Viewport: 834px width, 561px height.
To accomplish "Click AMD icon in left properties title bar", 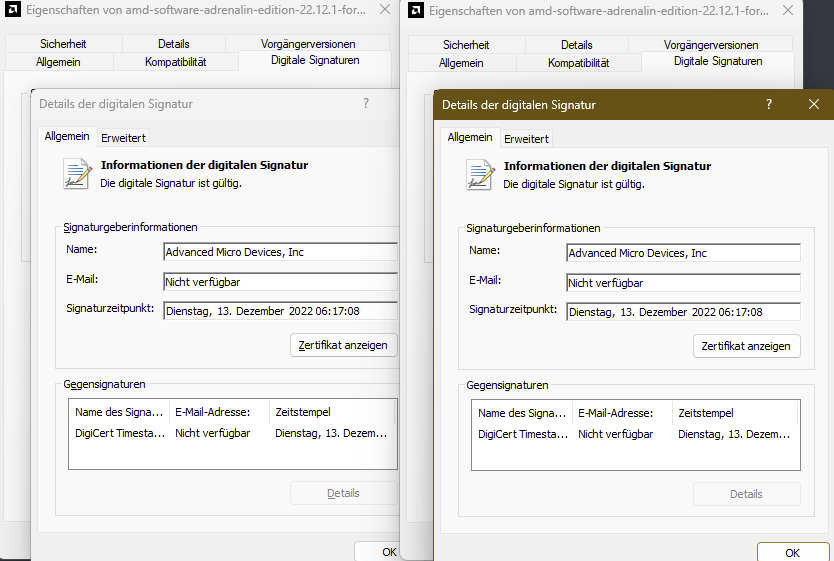I will coord(12,9).
